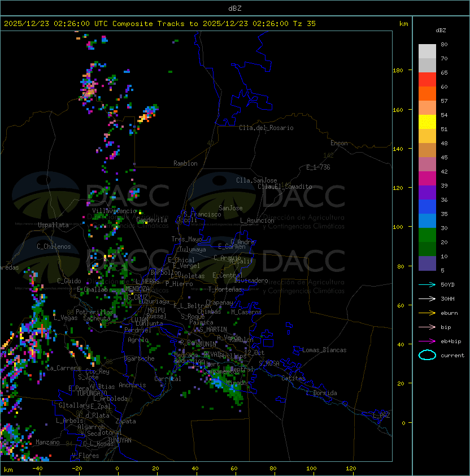Click the Tres_Mayo place label
Screen dimensions: 470x476
tap(186, 239)
